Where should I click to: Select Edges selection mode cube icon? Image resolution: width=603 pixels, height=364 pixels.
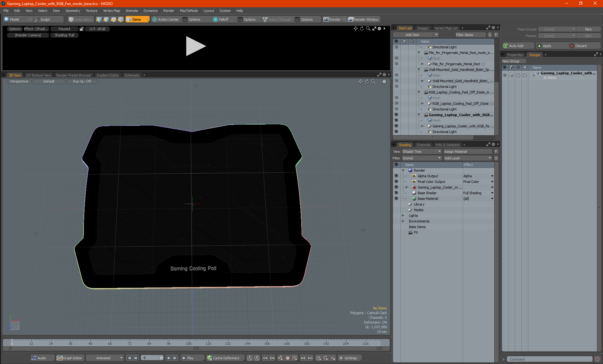point(106,19)
